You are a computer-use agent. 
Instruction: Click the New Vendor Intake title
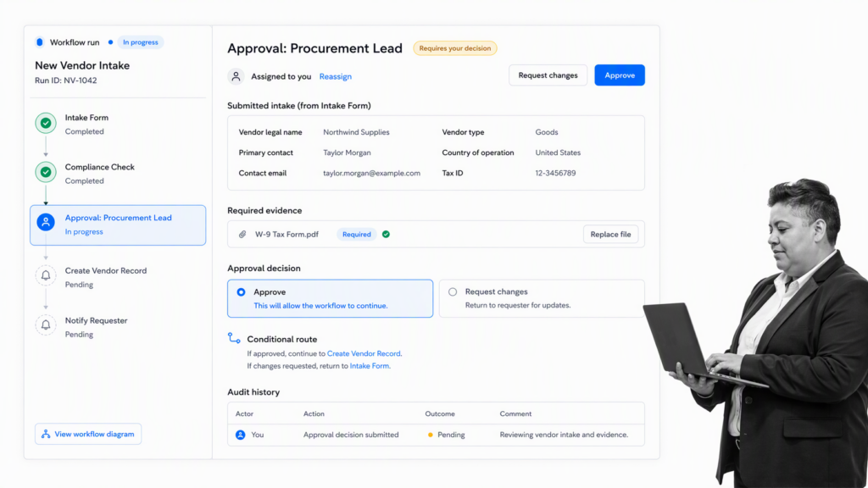(82, 65)
